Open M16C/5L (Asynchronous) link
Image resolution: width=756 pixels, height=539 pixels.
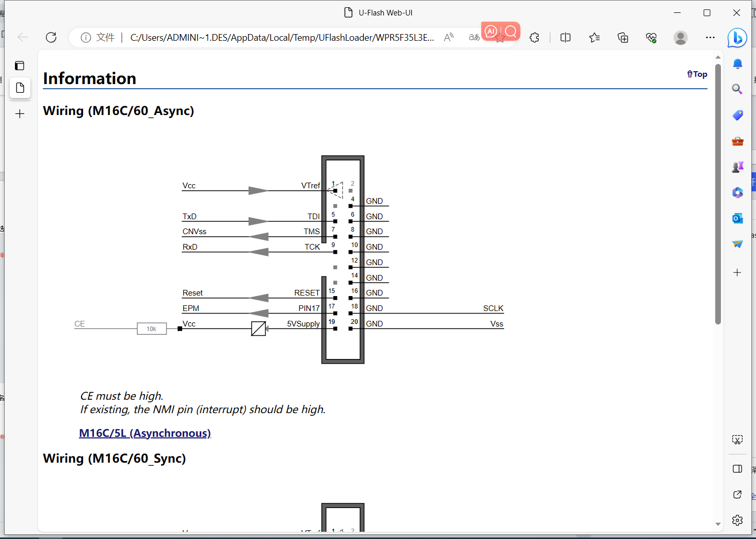[145, 433]
